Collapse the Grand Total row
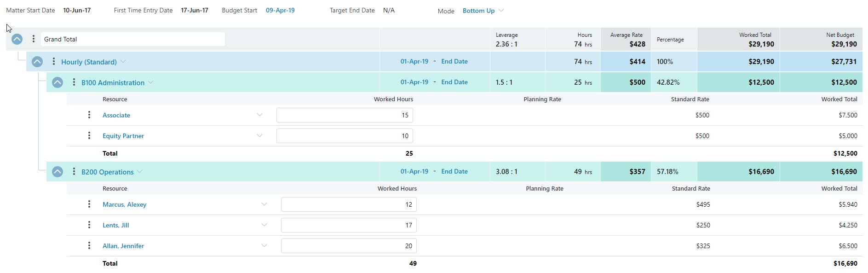 point(17,39)
